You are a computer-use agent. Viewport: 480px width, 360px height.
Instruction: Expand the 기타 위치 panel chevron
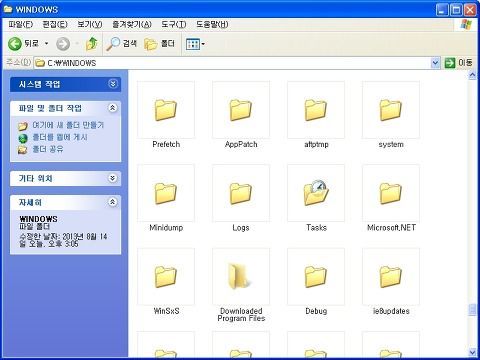tap(113, 178)
